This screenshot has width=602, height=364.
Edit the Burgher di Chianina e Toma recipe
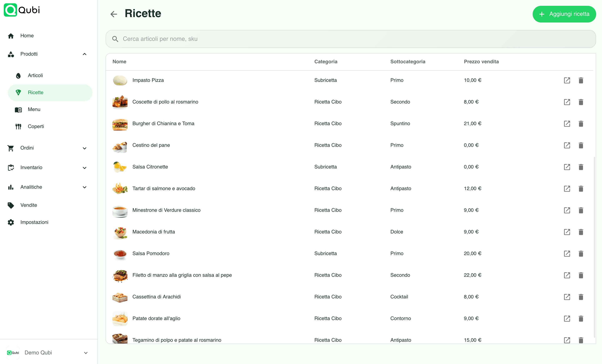pyautogui.click(x=567, y=124)
